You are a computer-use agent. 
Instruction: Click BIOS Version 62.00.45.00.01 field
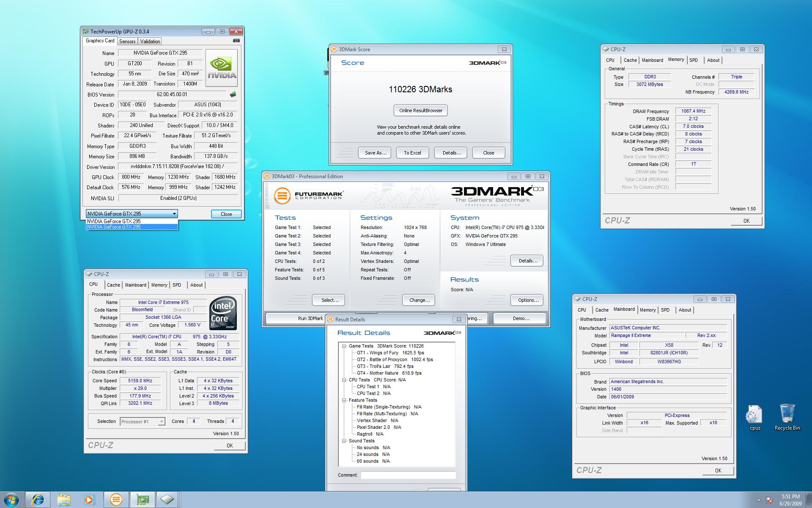point(172,94)
